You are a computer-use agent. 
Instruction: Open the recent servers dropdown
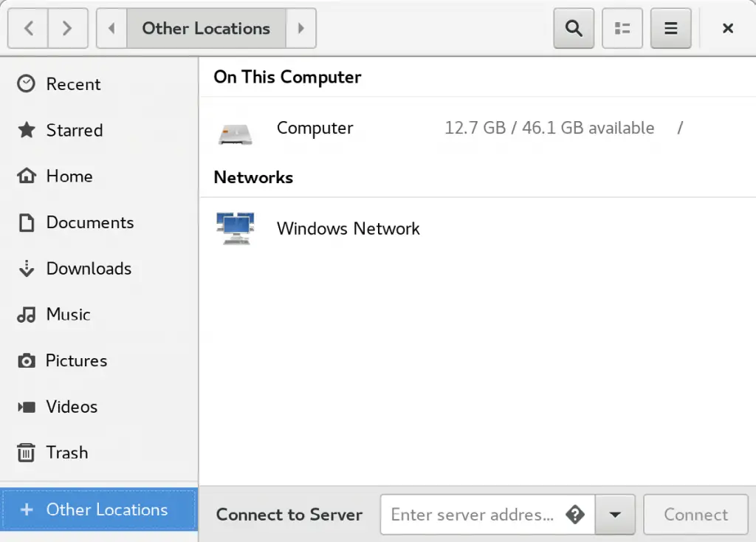coord(615,515)
